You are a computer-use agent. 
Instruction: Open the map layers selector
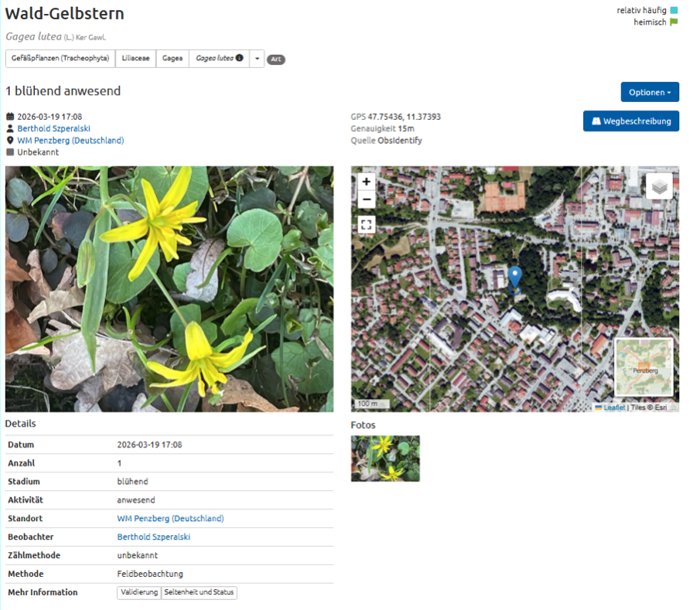click(x=658, y=186)
